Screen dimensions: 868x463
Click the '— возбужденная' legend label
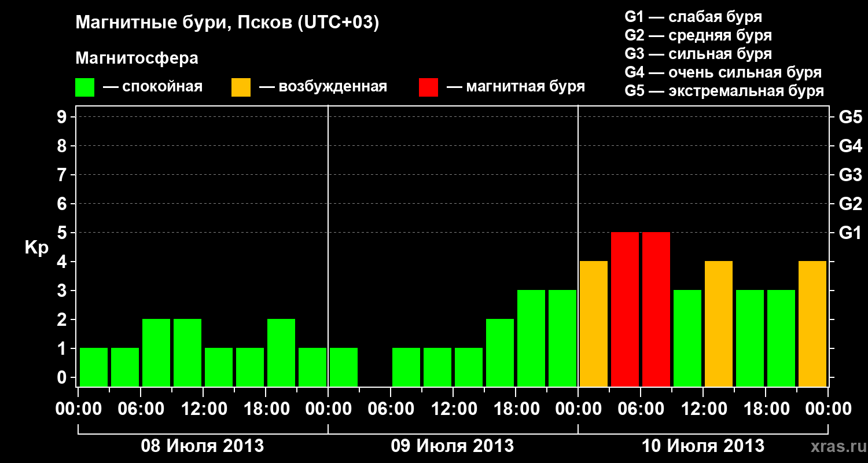[x=323, y=87]
